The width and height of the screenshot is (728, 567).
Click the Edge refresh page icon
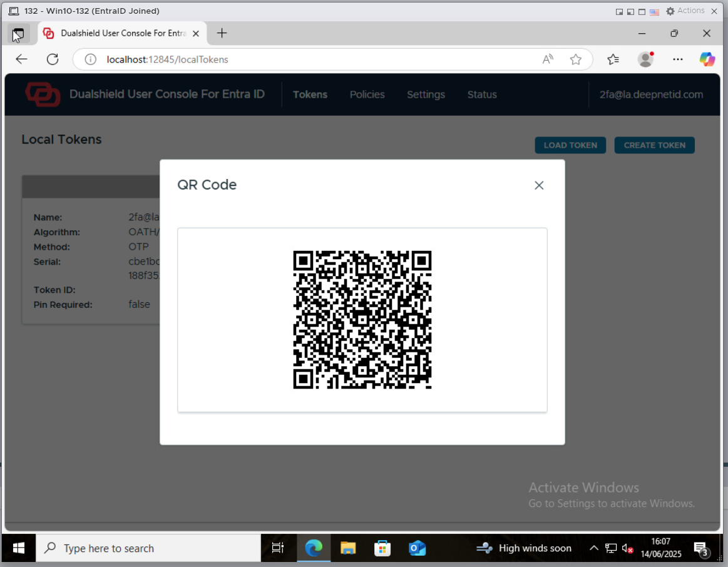pyautogui.click(x=53, y=59)
